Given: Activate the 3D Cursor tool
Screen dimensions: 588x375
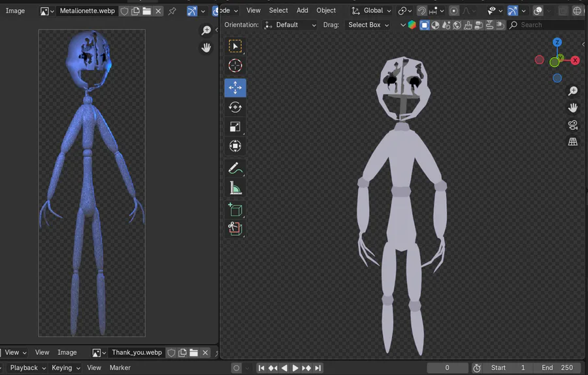Looking at the screenshot, I should click(x=235, y=65).
